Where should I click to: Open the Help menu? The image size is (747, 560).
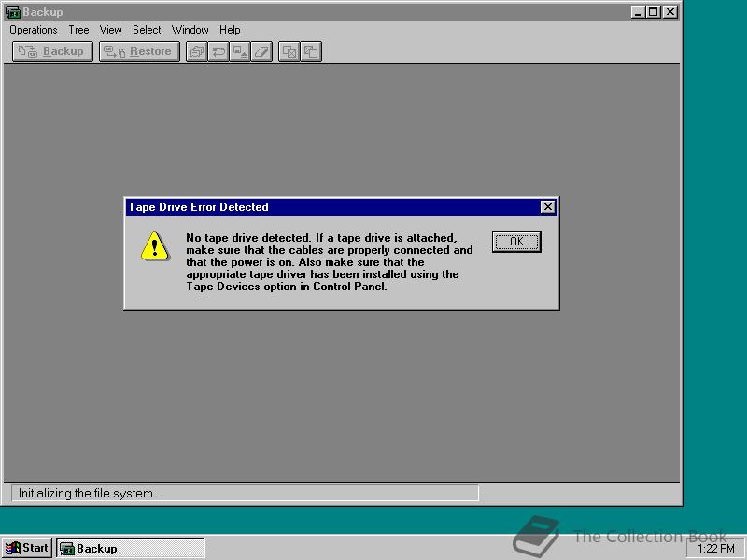[230, 30]
